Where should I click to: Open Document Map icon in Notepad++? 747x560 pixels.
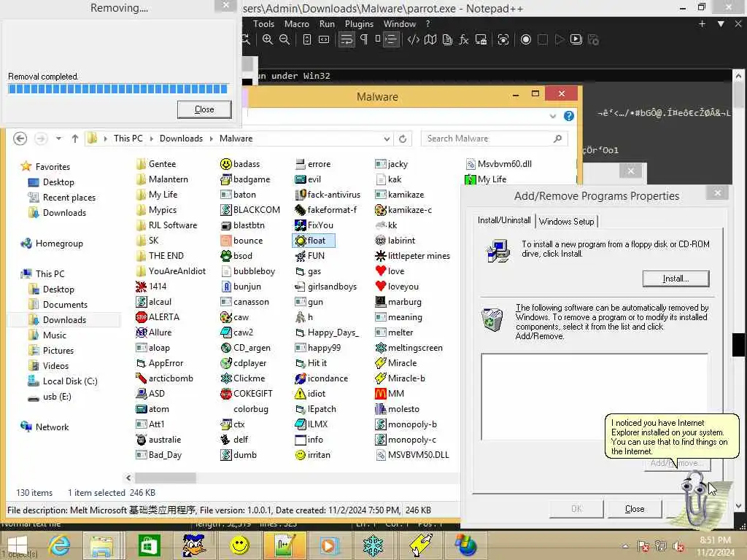click(x=430, y=39)
